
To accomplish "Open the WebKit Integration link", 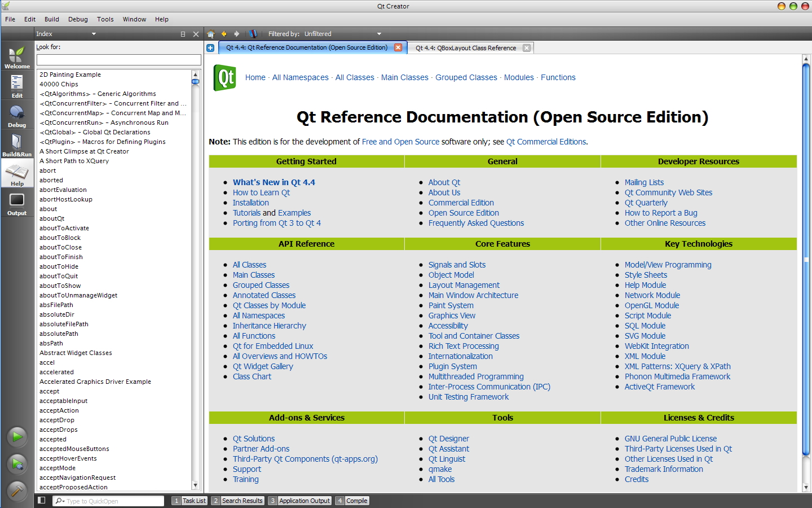I will coord(657,346).
